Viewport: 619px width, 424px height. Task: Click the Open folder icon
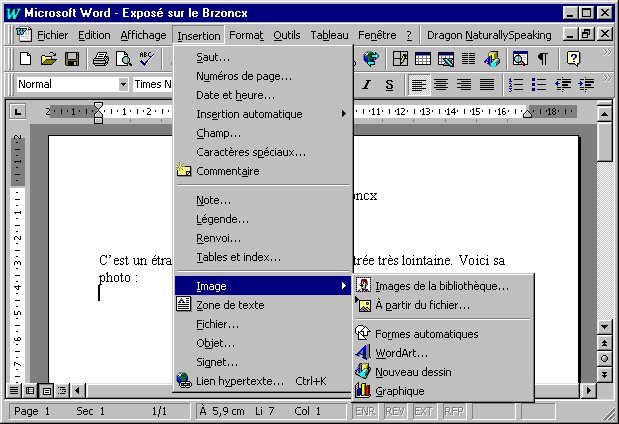coord(49,59)
